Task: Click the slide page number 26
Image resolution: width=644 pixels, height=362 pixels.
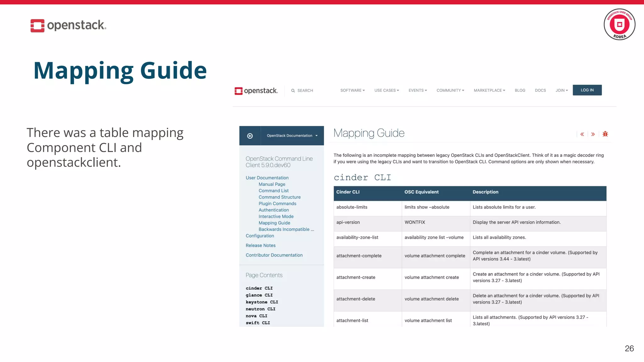Action: pyautogui.click(x=629, y=348)
